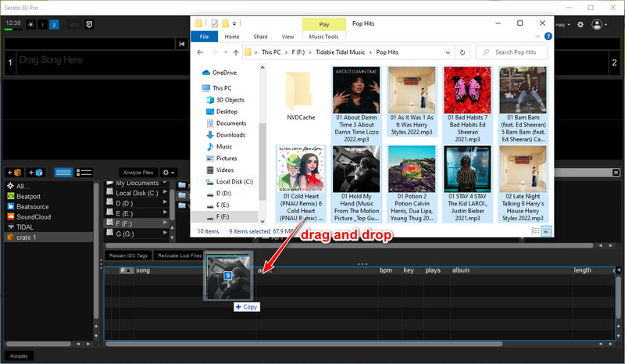This screenshot has width=625, height=364.
Task: Click Relocate Lost Files button
Action: [180, 255]
